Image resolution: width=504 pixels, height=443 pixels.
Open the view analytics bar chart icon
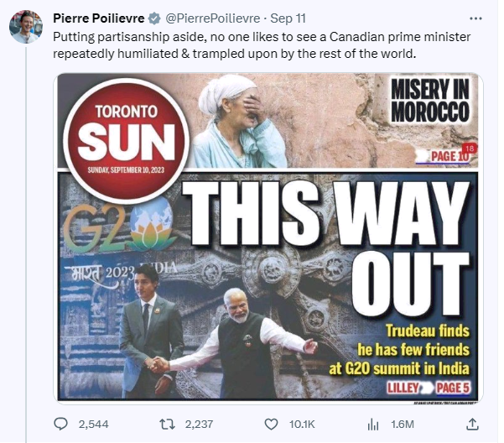pos(373,425)
